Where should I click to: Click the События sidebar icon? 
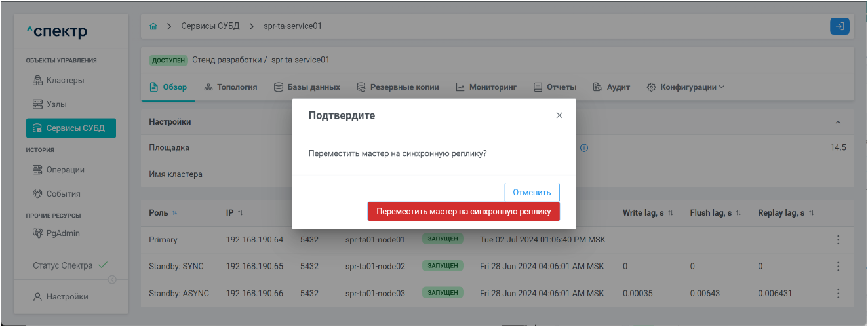[37, 194]
